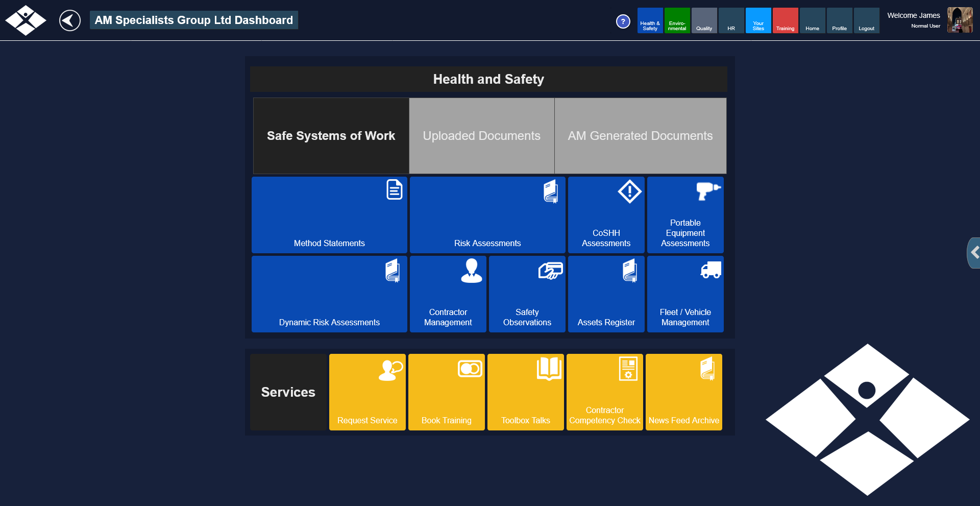This screenshot has height=506, width=980.
Task: Click the Dynamic Risk Assessments book icon
Action: pyautogui.click(x=393, y=271)
